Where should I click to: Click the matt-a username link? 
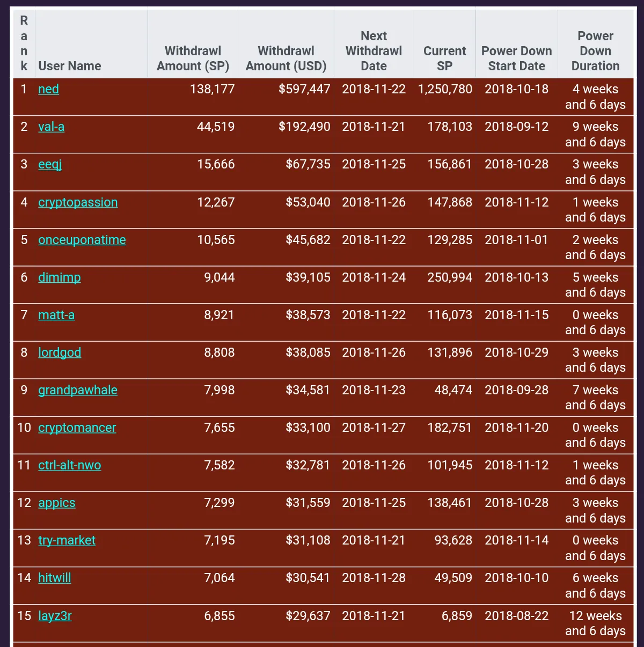click(56, 315)
